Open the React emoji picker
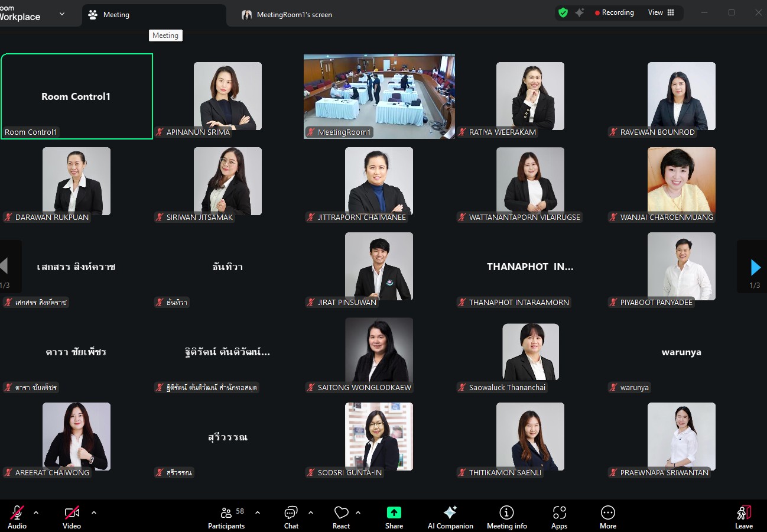This screenshot has height=532, width=767. pos(341,517)
